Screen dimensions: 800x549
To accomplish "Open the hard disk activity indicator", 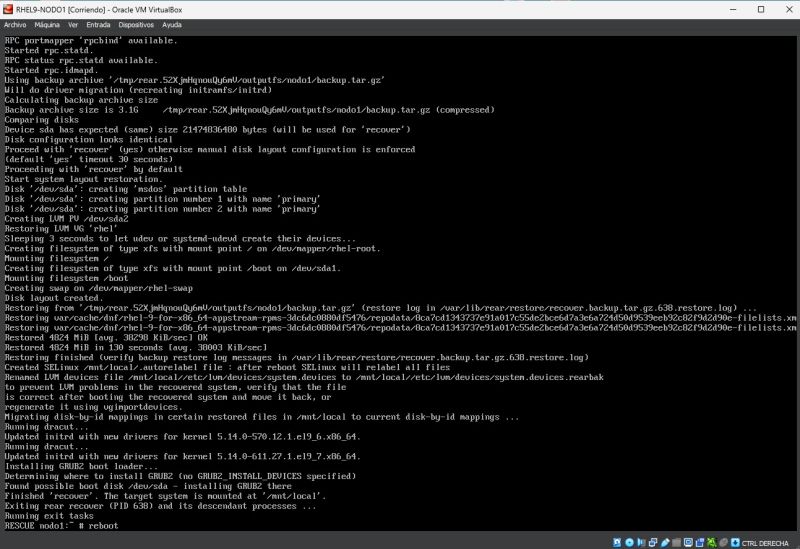I will point(617,542).
